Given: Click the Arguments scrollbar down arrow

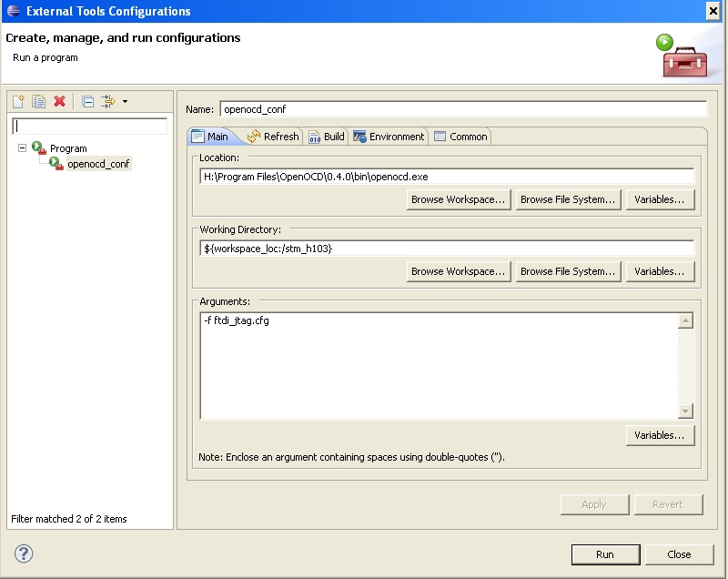Looking at the screenshot, I should (685, 411).
